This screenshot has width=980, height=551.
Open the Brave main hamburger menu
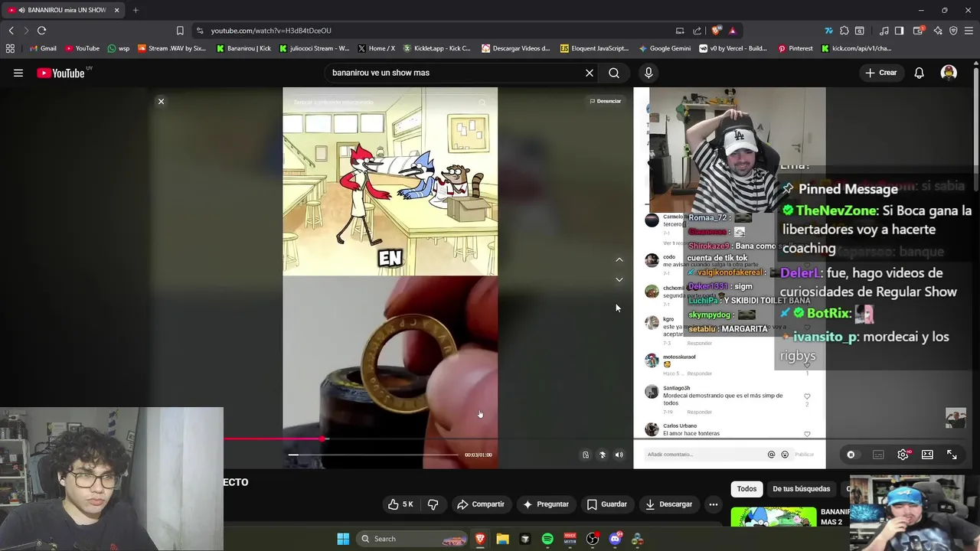point(970,31)
